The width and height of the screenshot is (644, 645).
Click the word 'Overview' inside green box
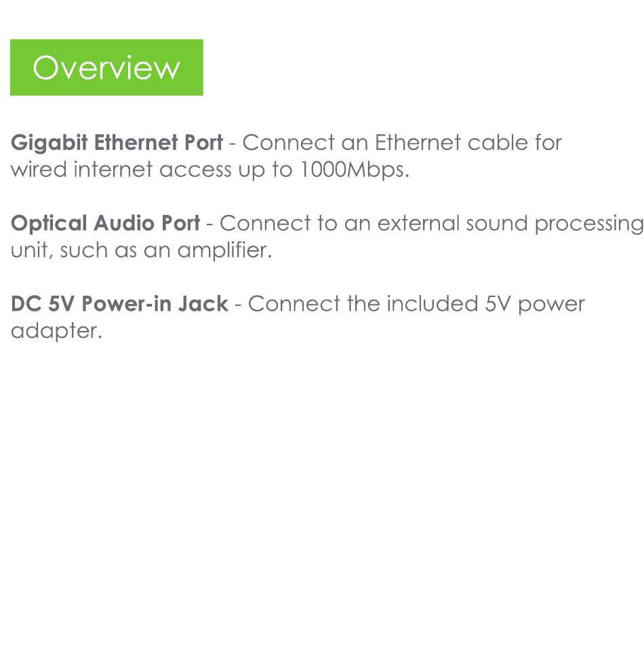pos(106,68)
